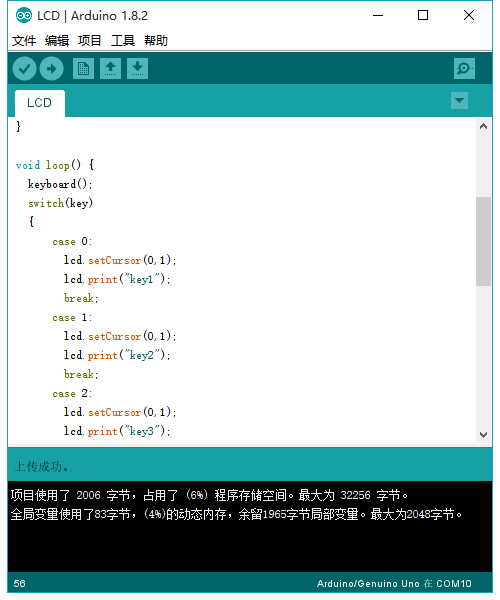This screenshot has width=500, height=600.
Task: Expand the tab options dropdown arrow
Action: [x=459, y=101]
